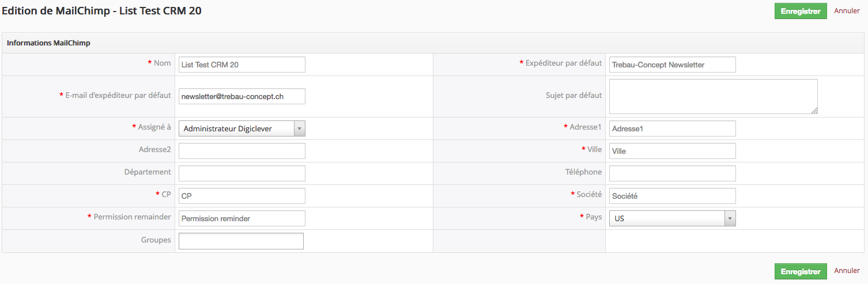Click the empty Adresse2 field

pyautogui.click(x=241, y=151)
